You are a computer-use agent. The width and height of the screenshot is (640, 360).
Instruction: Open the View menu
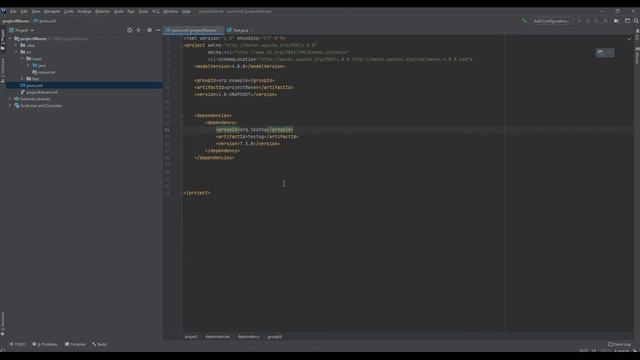36,11
